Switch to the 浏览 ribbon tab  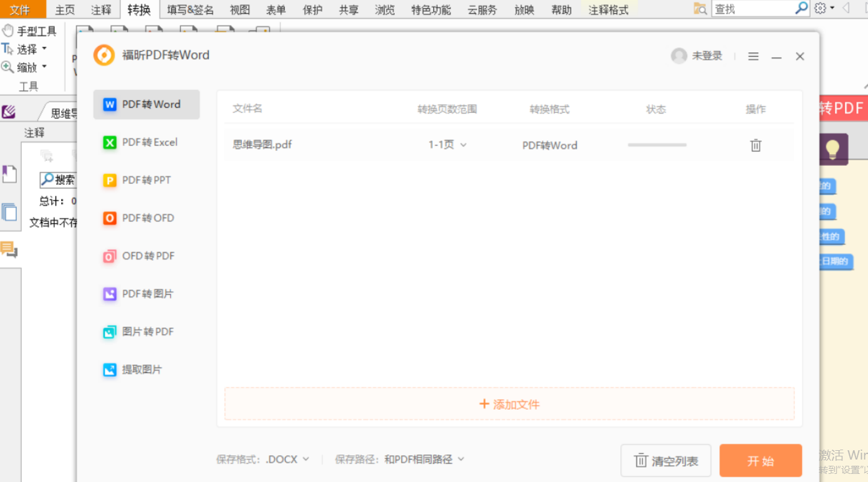tap(385, 10)
